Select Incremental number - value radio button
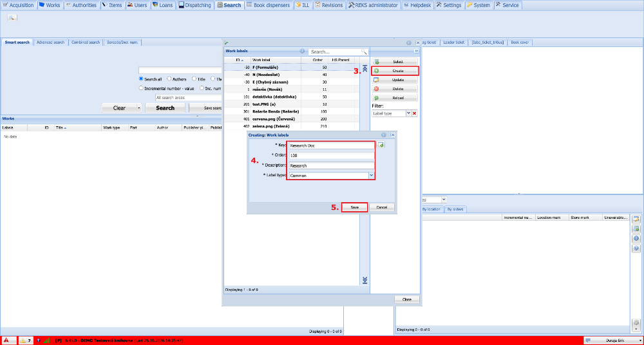Screen dimensions: 644x345 point(141,88)
